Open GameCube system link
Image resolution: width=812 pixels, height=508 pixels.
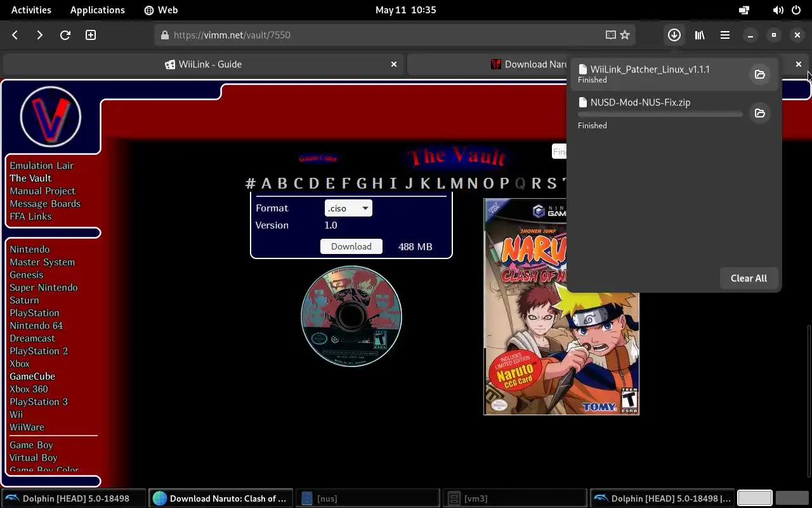pyautogui.click(x=32, y=377)
